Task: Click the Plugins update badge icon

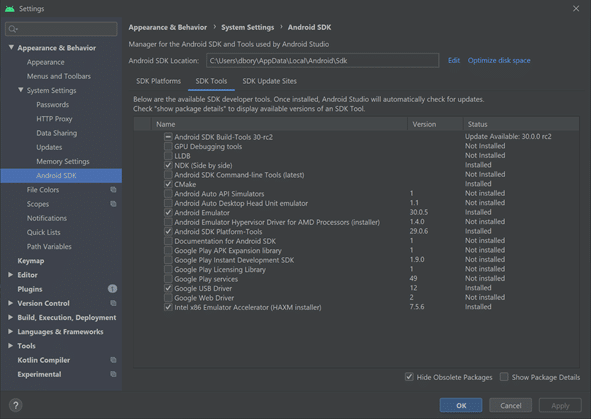Action: pos(112,289)
